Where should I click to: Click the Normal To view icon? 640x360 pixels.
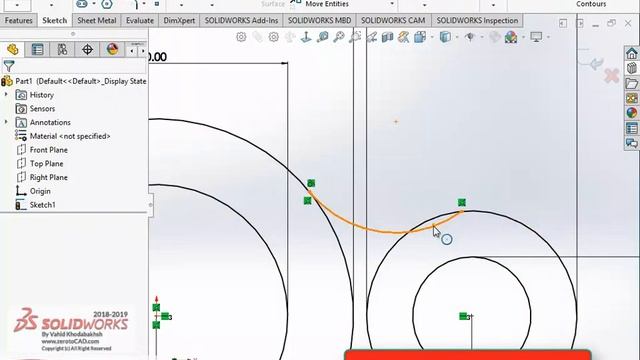pyautogui.click(x=306, y=38)
